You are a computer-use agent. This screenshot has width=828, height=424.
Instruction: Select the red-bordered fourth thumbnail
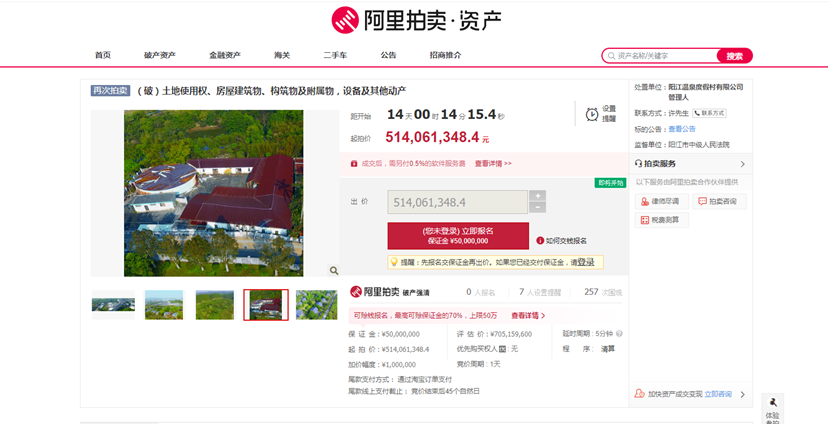coord(266,305)
